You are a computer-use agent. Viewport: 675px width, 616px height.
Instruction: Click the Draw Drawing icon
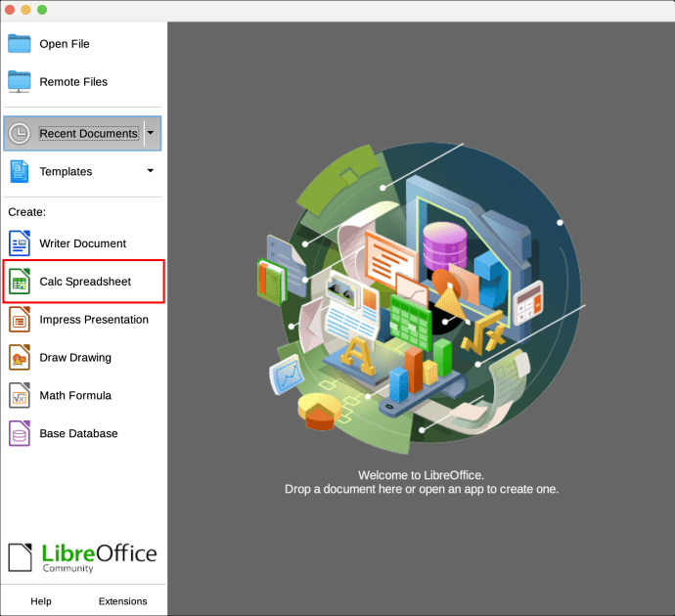coord(20,358)
